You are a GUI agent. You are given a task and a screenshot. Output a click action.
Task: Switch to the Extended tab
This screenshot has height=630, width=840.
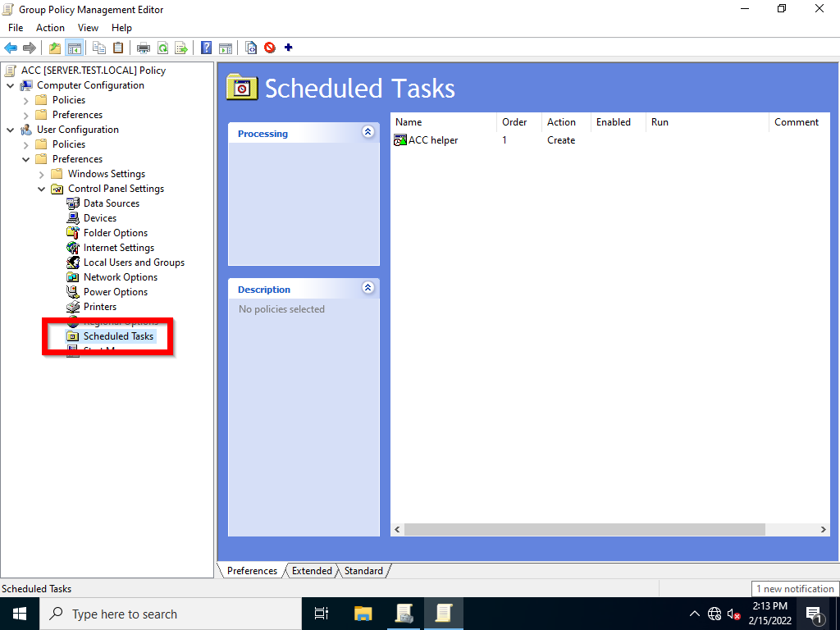pos(312,571)
